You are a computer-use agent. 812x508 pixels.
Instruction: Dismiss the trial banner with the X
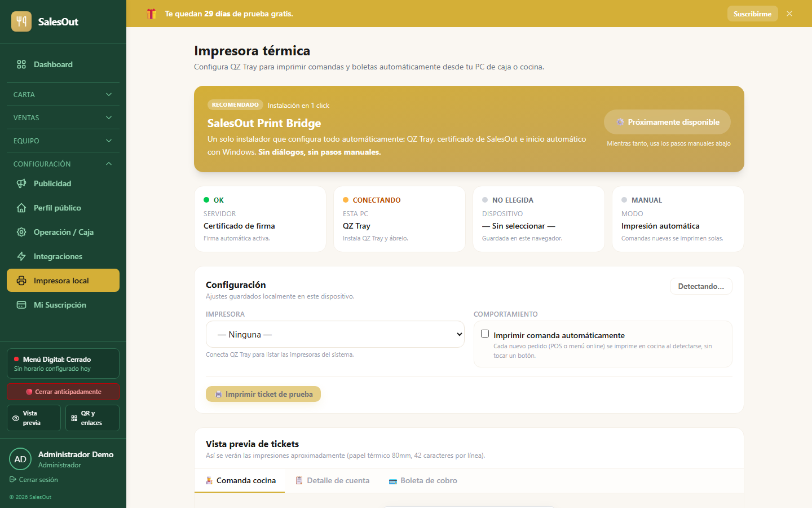click(789, 14)
